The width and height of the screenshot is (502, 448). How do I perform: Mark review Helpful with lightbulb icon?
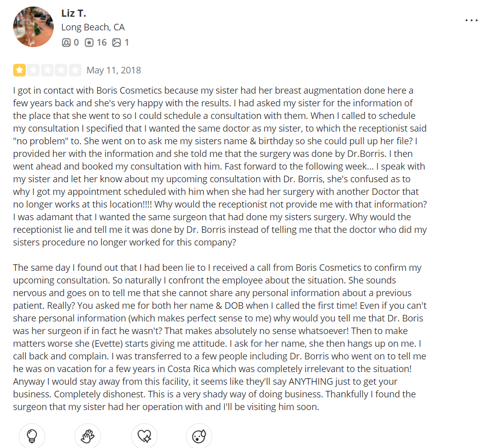pos(32,436)
